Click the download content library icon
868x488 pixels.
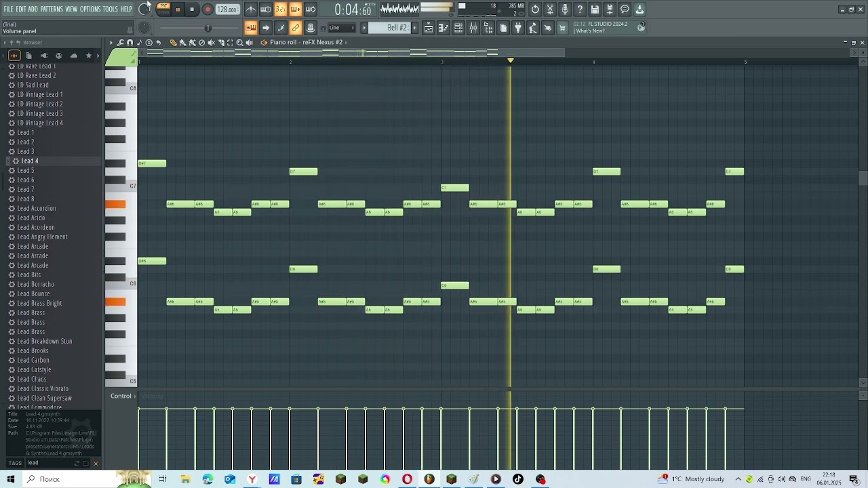pyautogui.click(x=639, y=9)
